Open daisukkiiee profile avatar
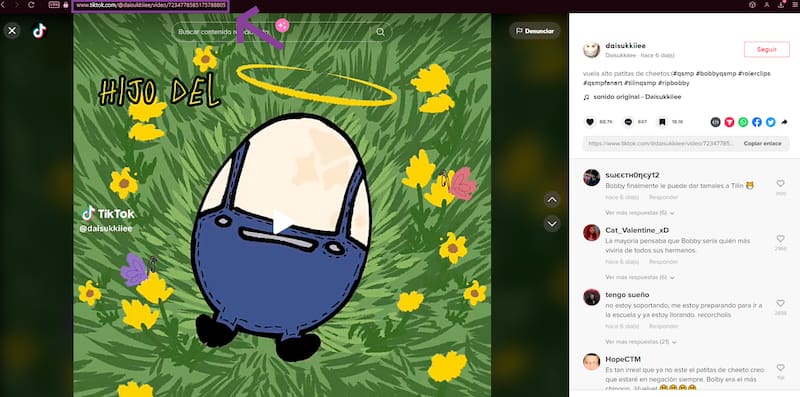Screen dimensions: 800x397 coord(591,49)
